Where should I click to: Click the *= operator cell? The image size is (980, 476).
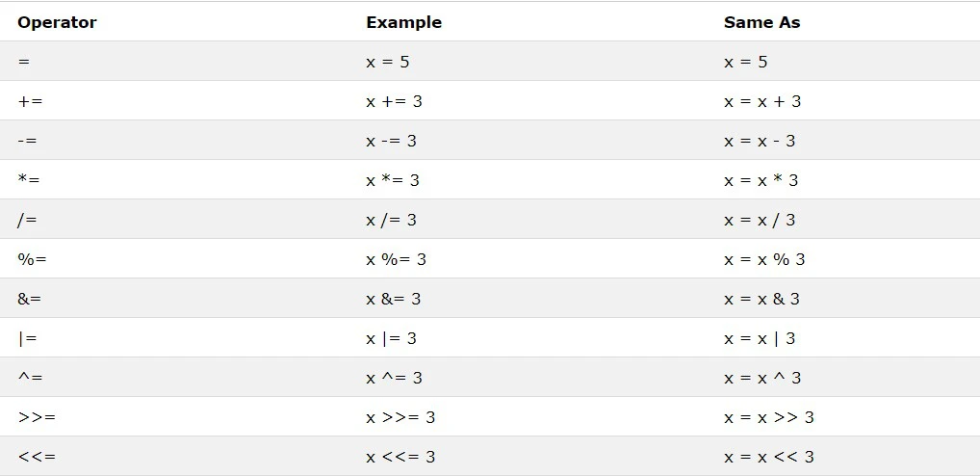(29, 180)
